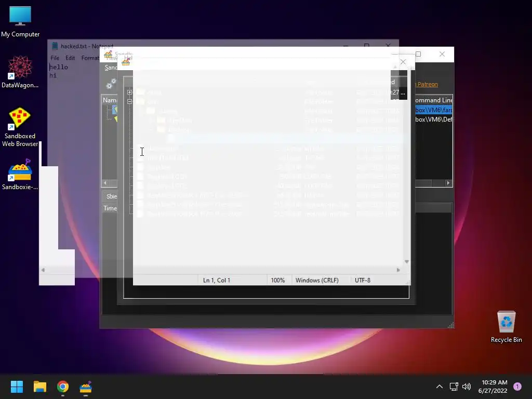Click the 100% zoom status entry

[278, 280]
